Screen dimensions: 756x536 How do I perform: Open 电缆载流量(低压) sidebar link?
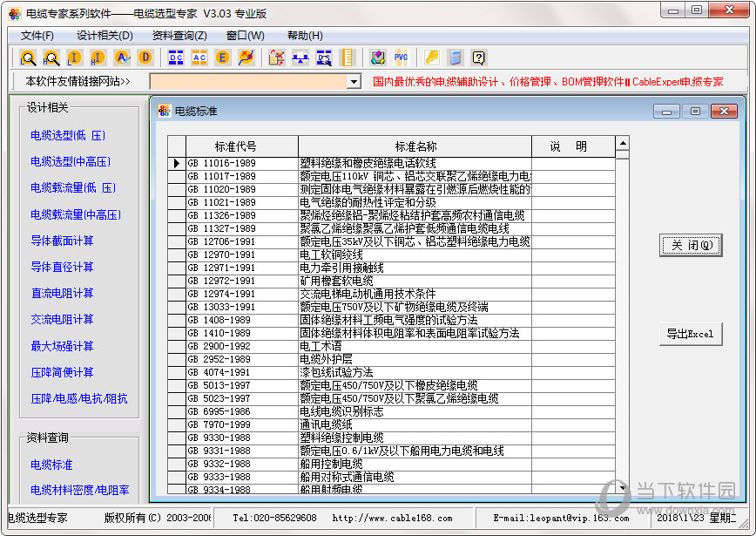click(73, 187)
